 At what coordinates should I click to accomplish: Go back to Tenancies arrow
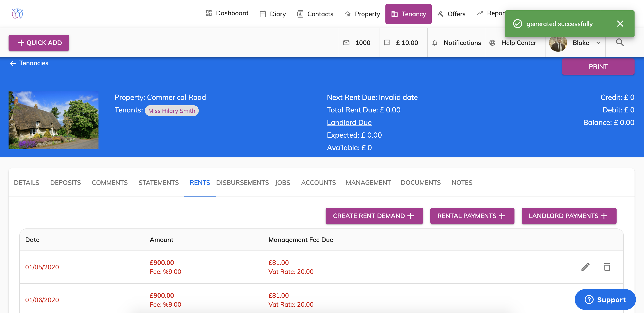pos(13,63)
